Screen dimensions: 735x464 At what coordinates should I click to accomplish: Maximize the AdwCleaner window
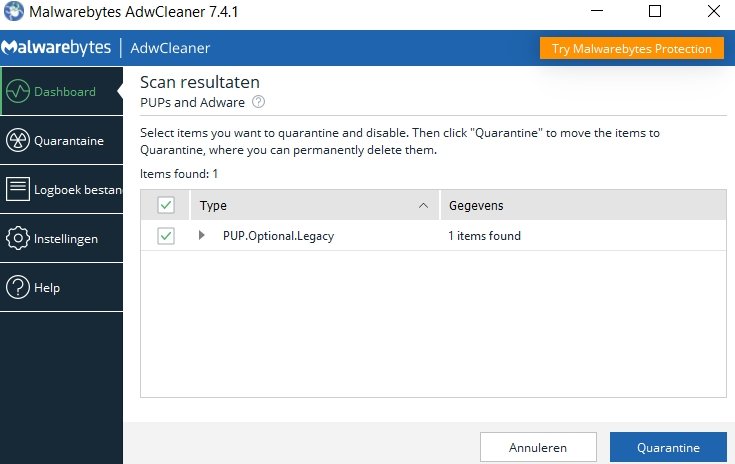655,11
